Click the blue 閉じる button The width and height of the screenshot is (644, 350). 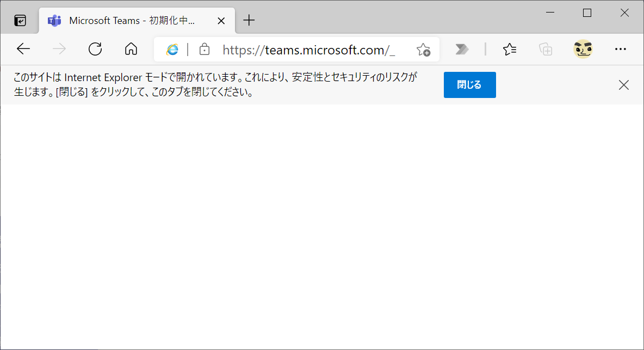pyautogui.click(x=469, y=84)
